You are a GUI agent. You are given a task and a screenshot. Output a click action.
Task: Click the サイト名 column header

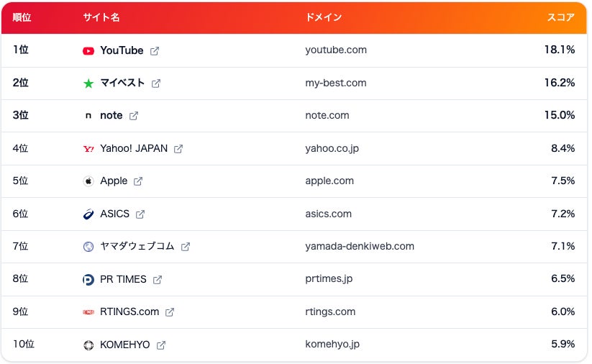[x=101, y=17]
